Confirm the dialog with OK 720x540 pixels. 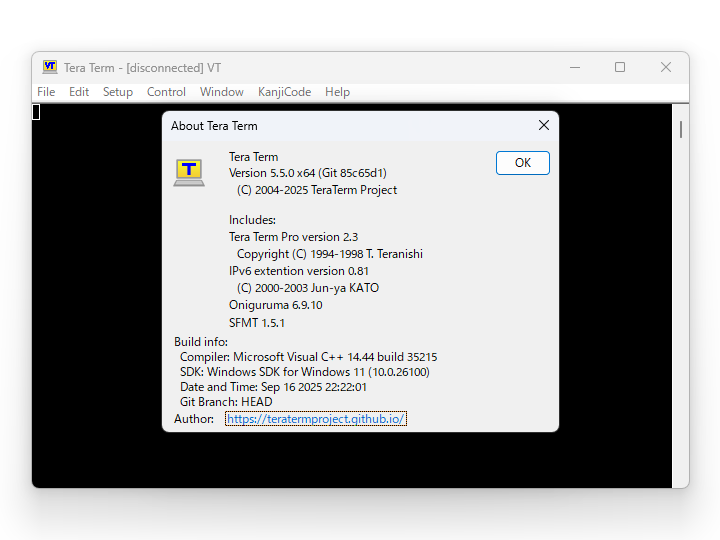(x=523, y=163)
